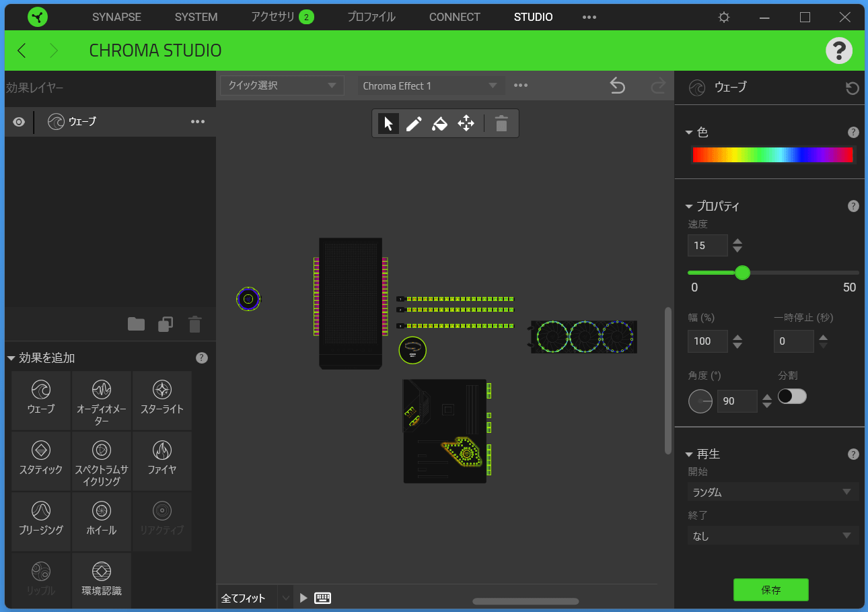Increase the 速度 value with stepper
This screenshot has height=612, width=868.
(x=737, y=242)
